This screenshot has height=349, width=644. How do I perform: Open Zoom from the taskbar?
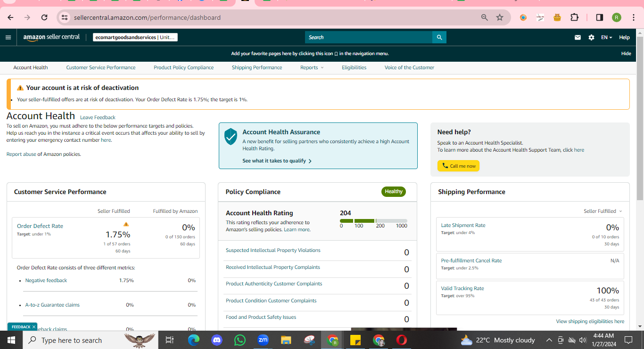pyautogui.click(x=263, y=340)
